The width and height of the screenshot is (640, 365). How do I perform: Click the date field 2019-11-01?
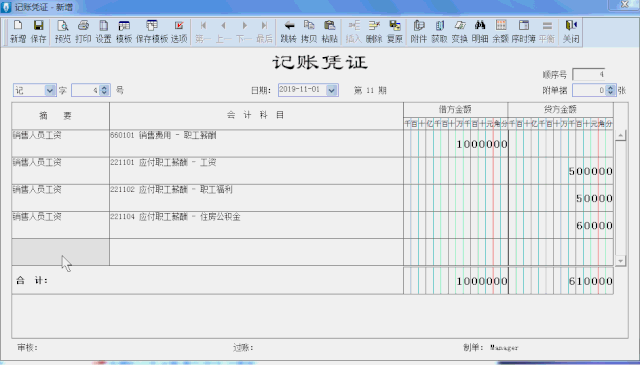pos(302,90)
